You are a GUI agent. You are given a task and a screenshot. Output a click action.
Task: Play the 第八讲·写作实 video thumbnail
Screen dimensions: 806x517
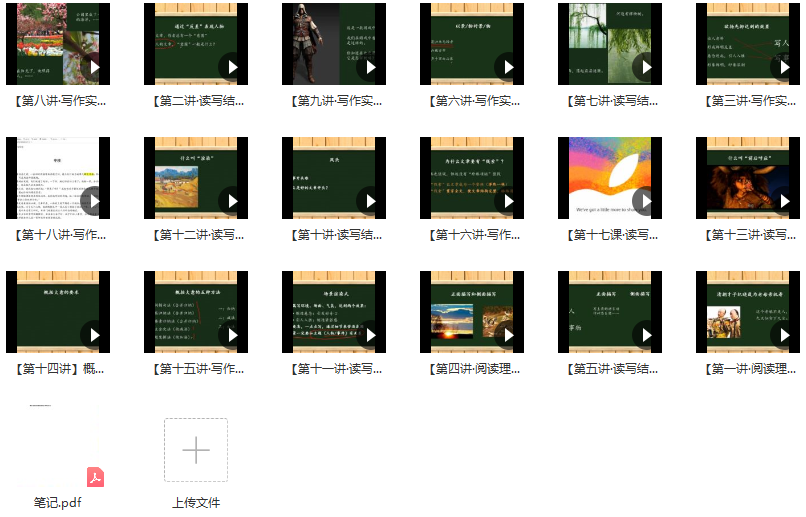[58, 44]
